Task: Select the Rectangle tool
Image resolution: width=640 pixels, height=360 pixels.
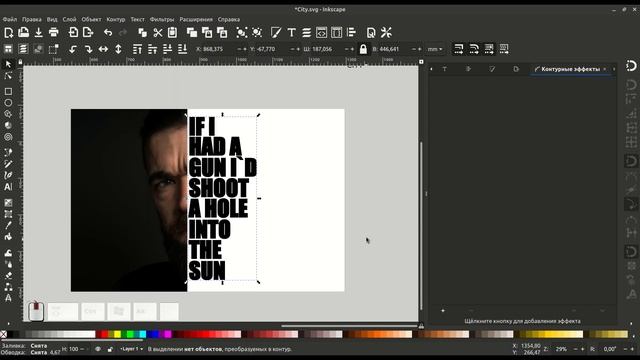Action: pos(8,91)
